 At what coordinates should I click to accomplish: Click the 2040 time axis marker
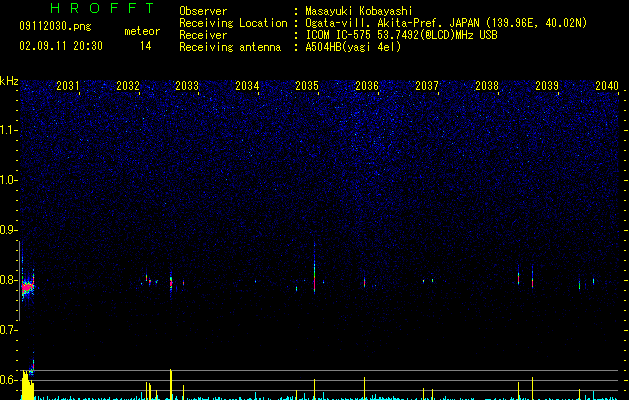[607, 86]
